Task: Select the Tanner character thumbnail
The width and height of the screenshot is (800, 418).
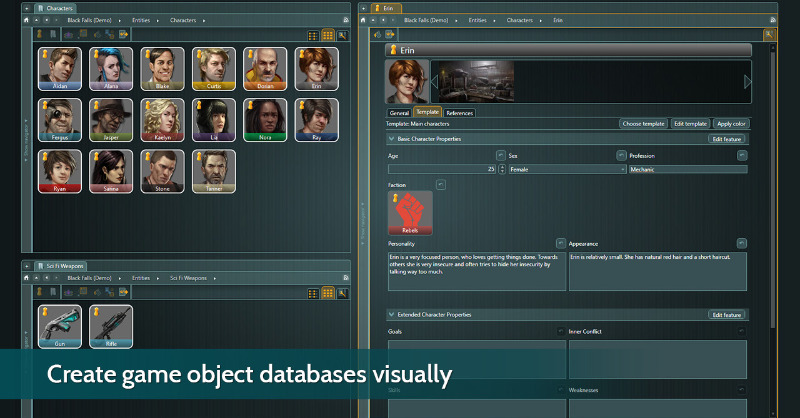Action: pos(214,171)
